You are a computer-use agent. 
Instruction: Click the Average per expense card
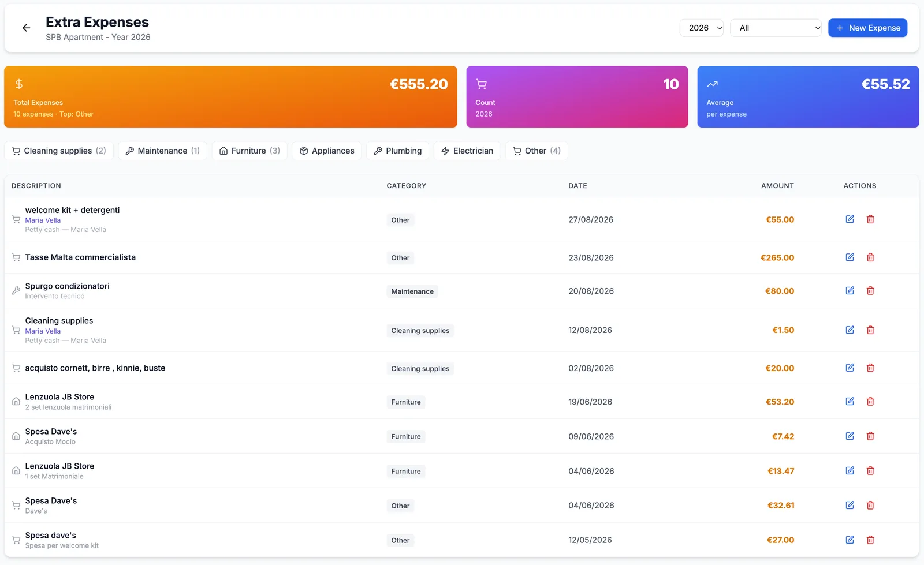point(808,96)
